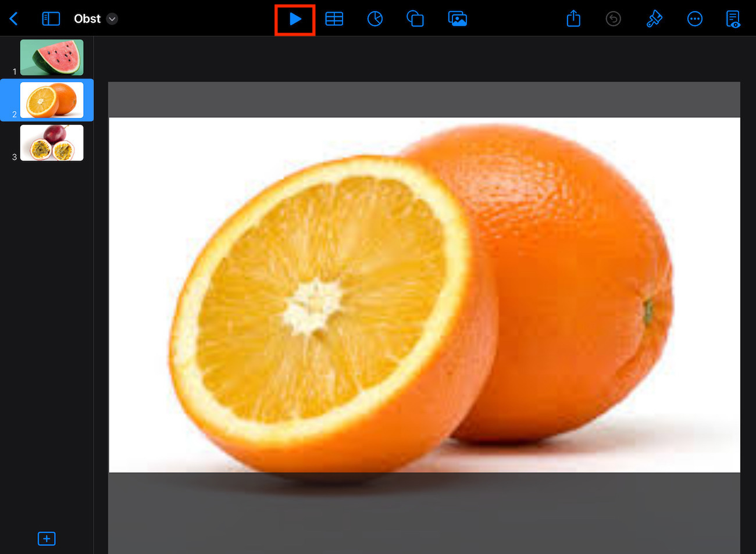Open the Obst document name dropdown
Viewport: 756px width, 554px height.
(112, 19)
